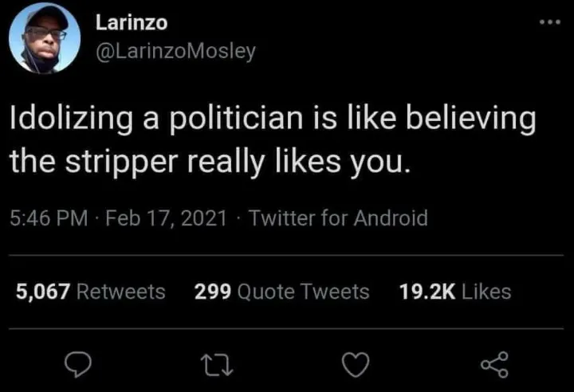Retweet this tweet using the arrows icon
Image resolution: width=574 pixels, height=392 pixels.
point(214,364)
